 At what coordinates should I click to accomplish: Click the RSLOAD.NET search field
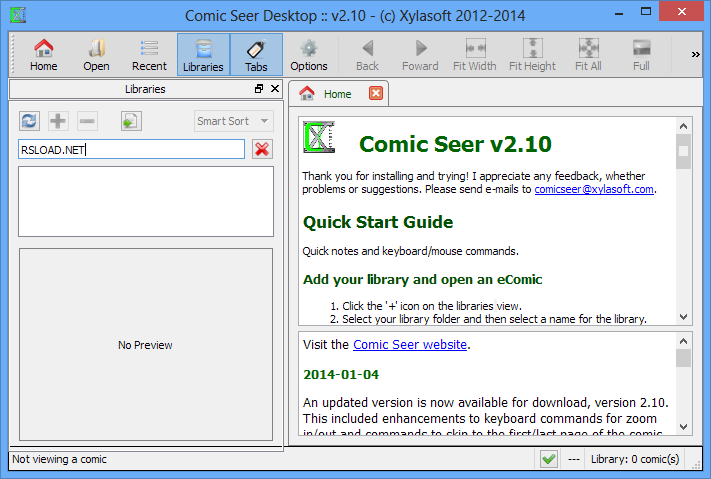pyautogui.click(x=131, y=149)
